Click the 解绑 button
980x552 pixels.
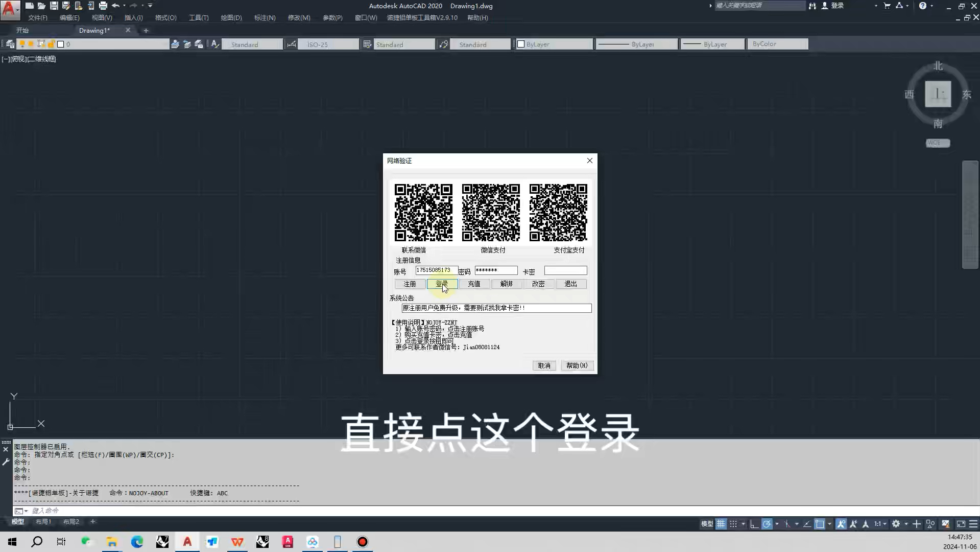506,284
